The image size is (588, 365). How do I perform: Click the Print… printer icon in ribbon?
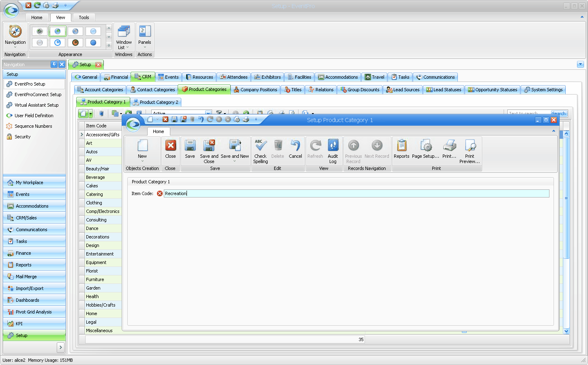[x=449, y=146]
